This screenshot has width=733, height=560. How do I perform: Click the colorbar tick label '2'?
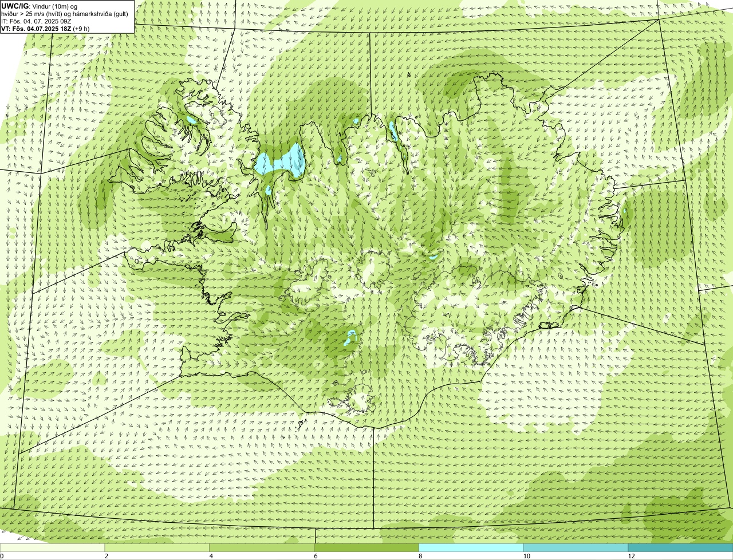click(x=106, y=556)
